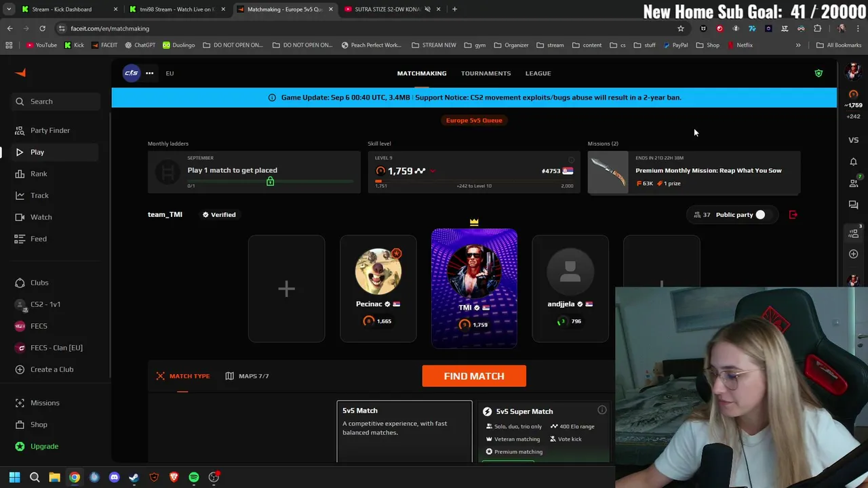Open andjjela's player card
Viewport: 868px width, 488px height.
(570, 289)
